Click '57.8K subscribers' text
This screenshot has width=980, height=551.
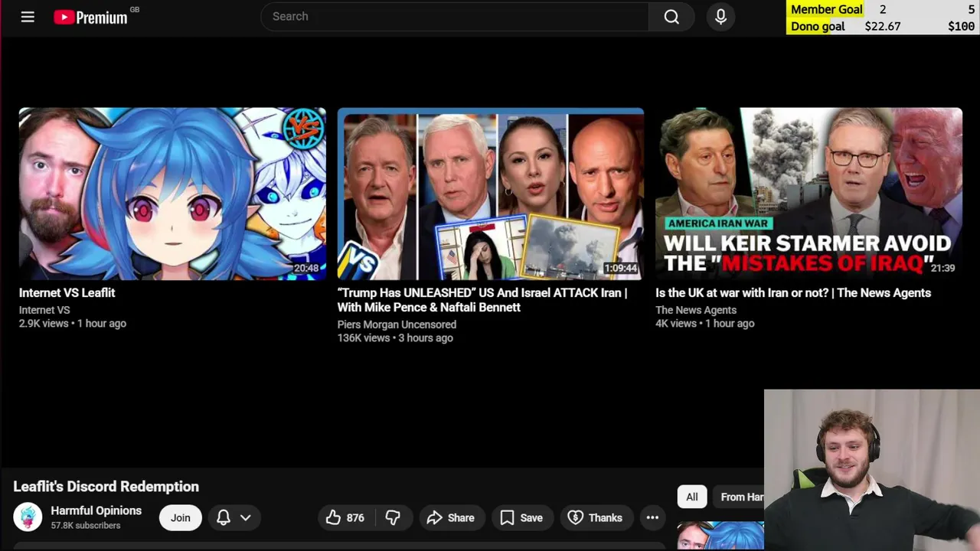coord(86,526)
